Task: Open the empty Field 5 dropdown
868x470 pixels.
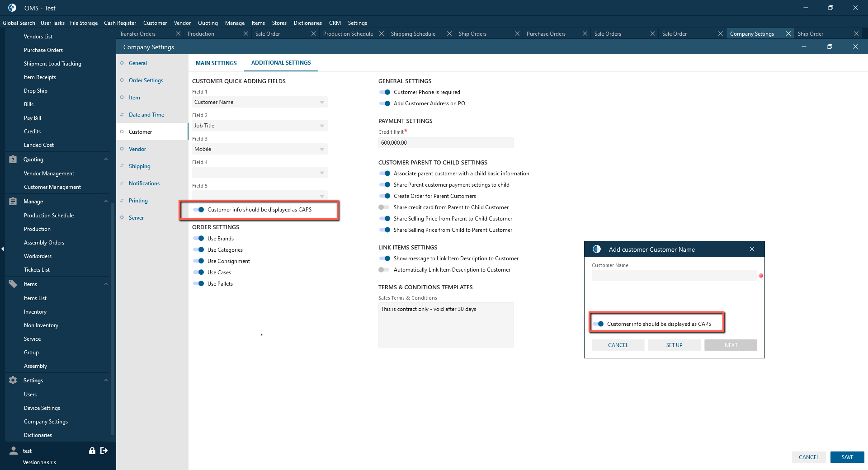Action: (259, 195)
